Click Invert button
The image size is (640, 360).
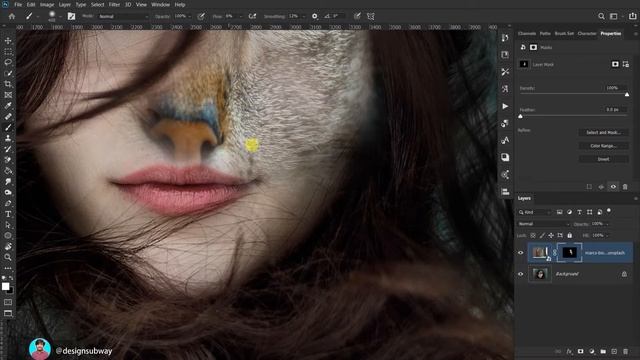coord(604,159)
